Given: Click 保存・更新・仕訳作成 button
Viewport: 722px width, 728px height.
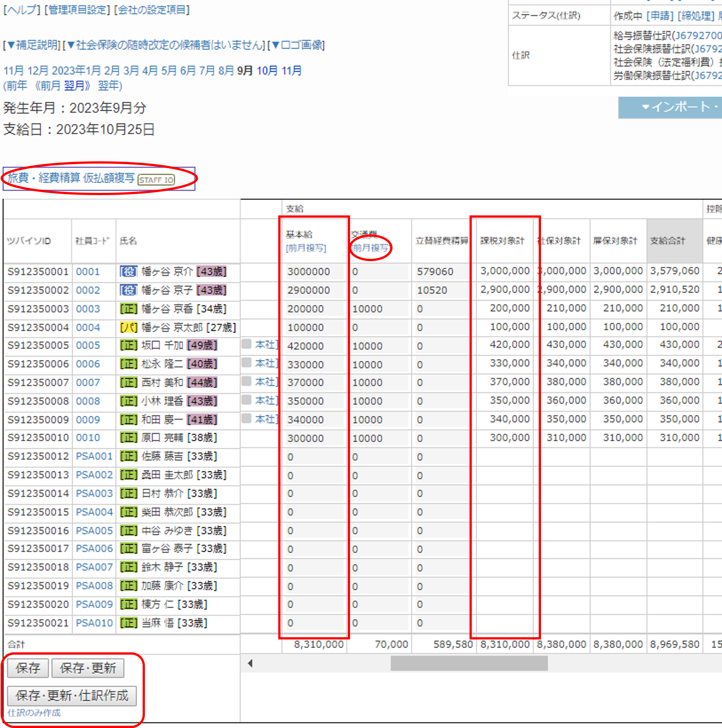Looking at the screenshot, I should [72, 695].
